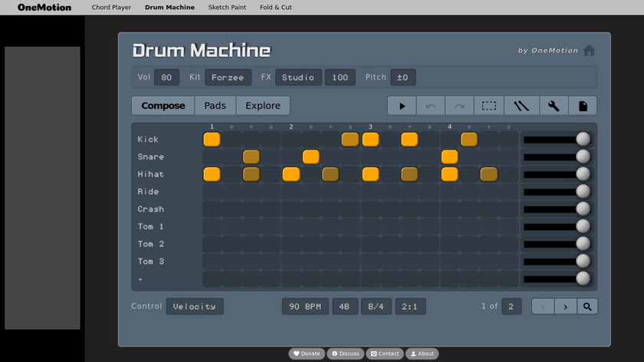Toggle the Kick pad on beat 1
Image resolution: width=644 pixels, height=362 pixels.
point(212,139)
